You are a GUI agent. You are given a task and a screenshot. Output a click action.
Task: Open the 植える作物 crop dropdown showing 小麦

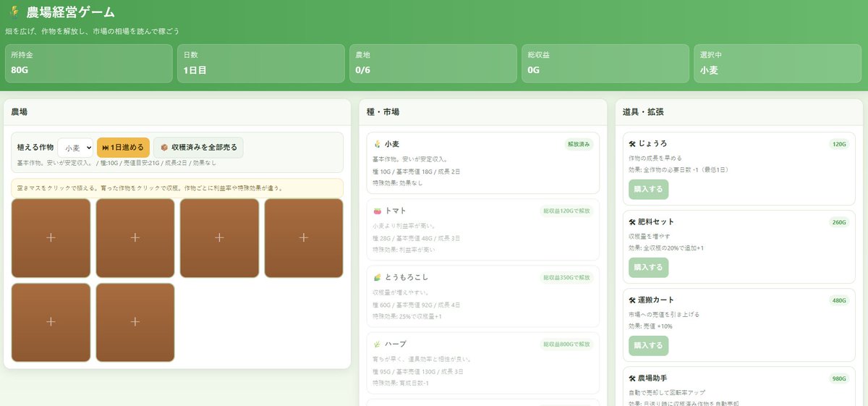[75, 147]
